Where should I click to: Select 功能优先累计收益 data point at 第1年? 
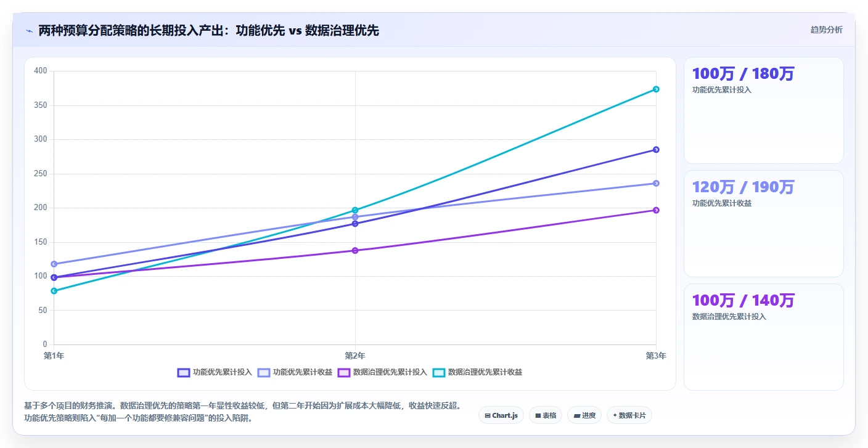point(54,264)
